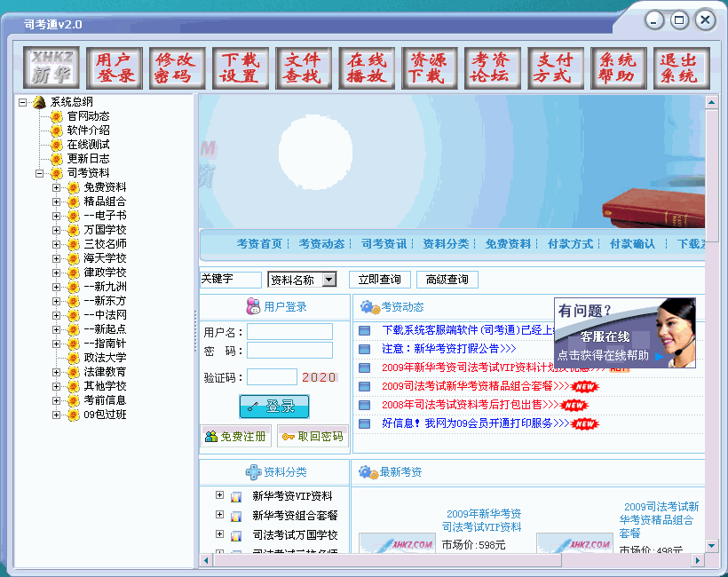Click the XHKZ 新华 logo icon
The width and height of the screenshot is (728, 577).
52,67
